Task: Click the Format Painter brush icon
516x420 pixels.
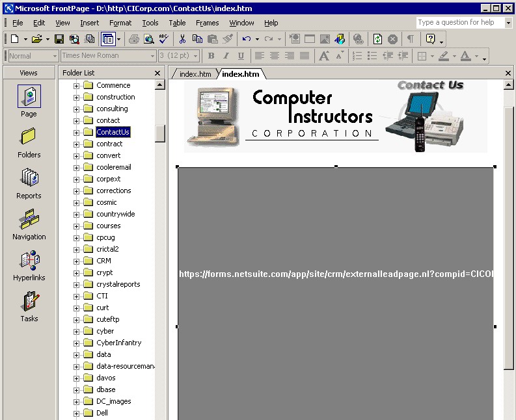Action: 227,39
